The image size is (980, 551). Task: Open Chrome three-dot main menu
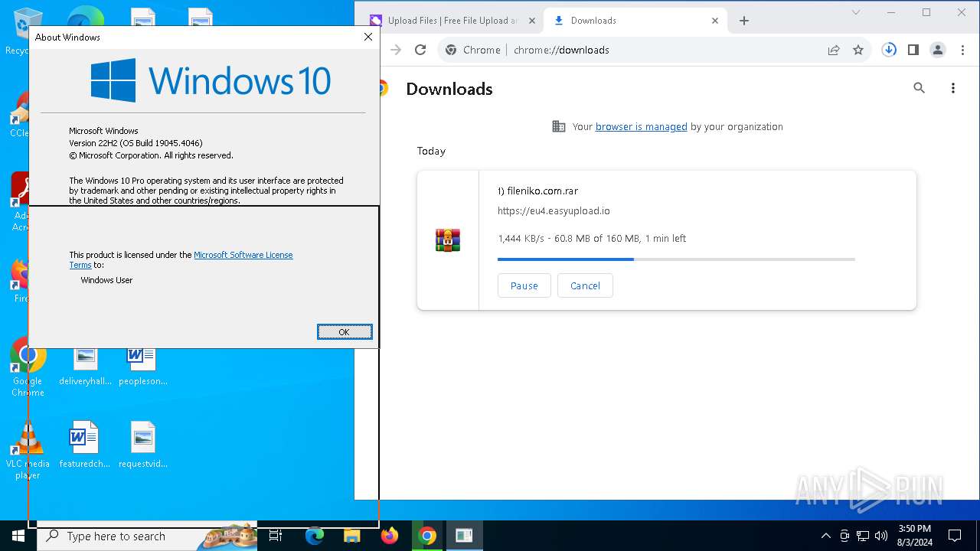[x=962, y=50]
